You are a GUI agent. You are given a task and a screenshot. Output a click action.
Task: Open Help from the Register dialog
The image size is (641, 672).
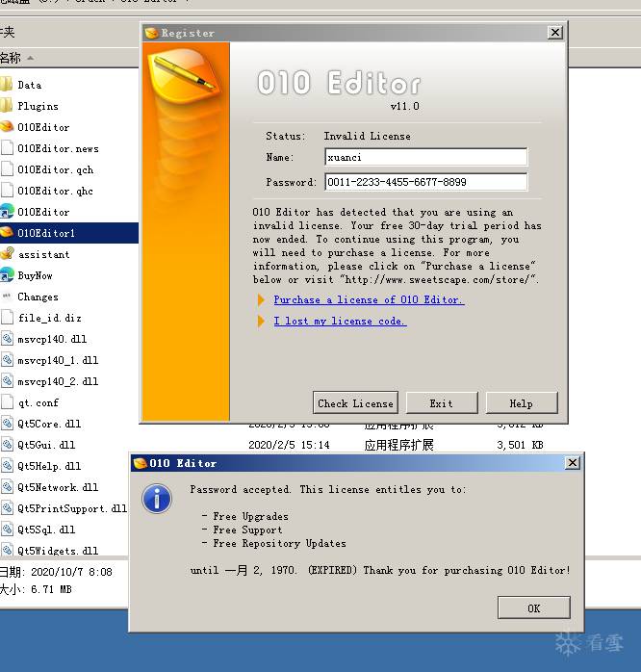(522, 402)
